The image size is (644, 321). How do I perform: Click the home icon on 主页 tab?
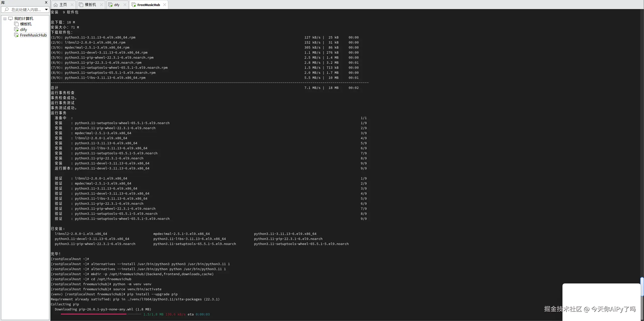pyautogui.click(x=56, y=5)
